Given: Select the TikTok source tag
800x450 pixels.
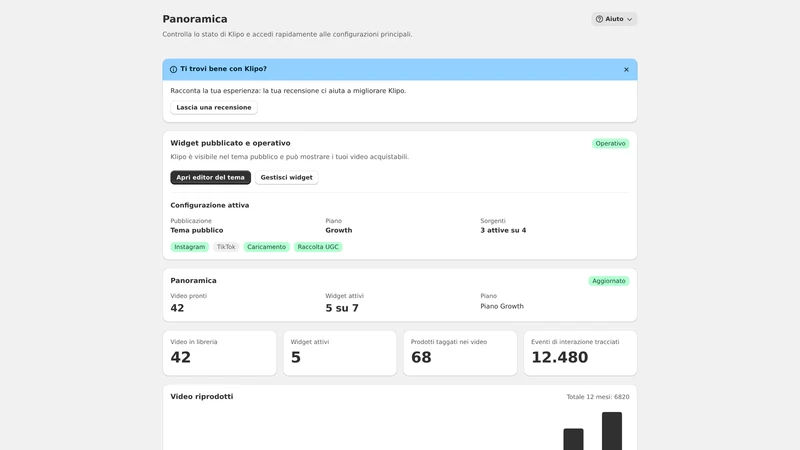Looking at the screenshot, I should 226,247.
